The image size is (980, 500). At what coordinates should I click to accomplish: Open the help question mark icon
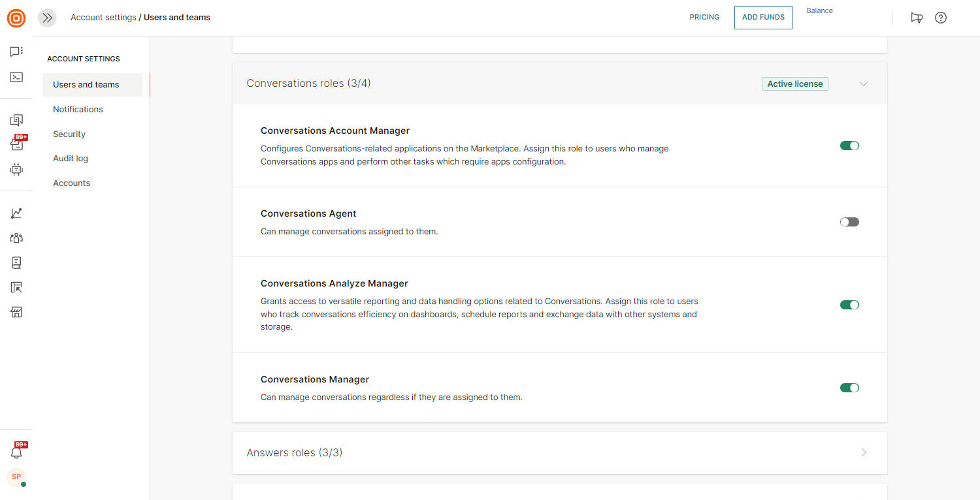coord(941,18)
